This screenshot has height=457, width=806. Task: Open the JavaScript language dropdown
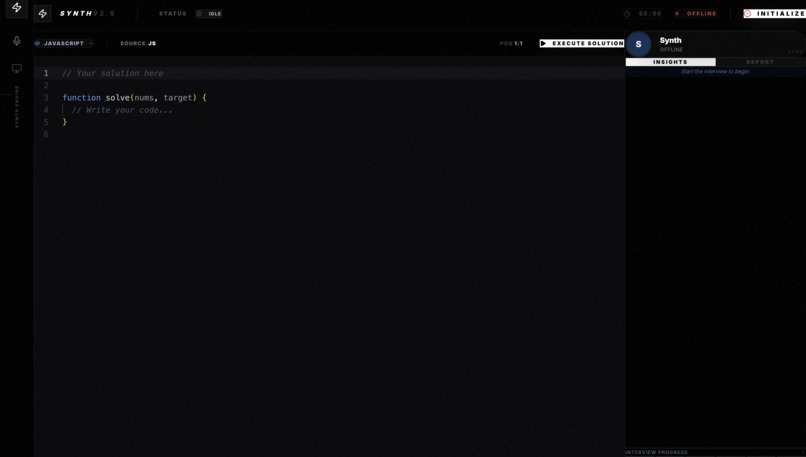click(x=64, y=43)
